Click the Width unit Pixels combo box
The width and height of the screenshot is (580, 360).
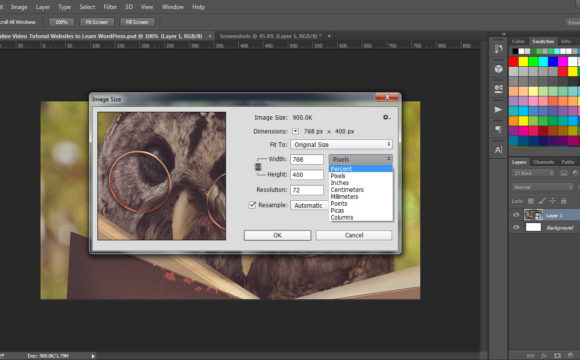[x=361, y=159]
